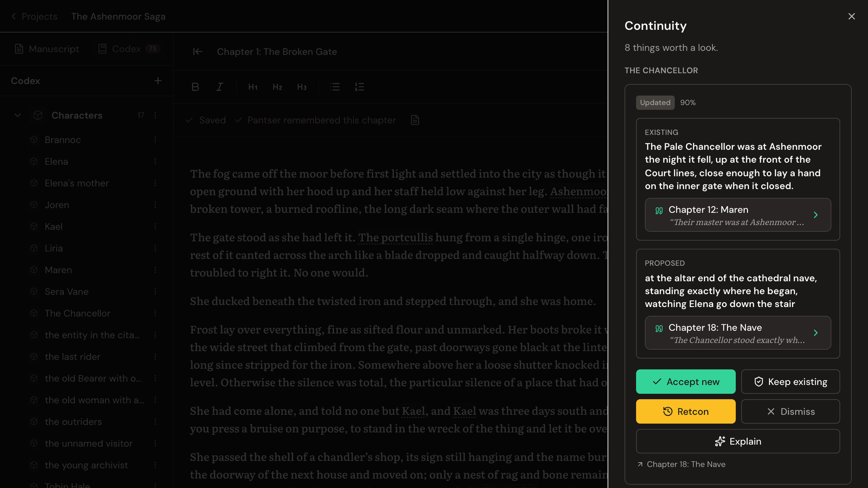Apply Heading 2 style
The image size is (868, 488).
tap(277, 87)
